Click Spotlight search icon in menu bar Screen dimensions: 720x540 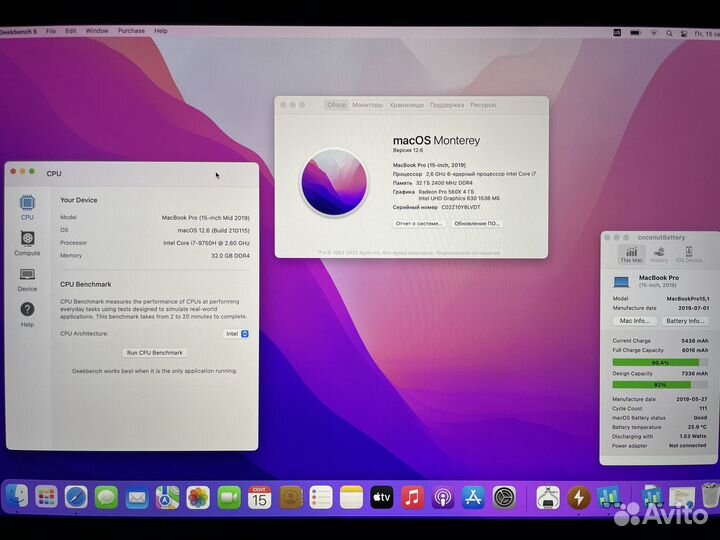pyautogui.click(x=669, y=34)
